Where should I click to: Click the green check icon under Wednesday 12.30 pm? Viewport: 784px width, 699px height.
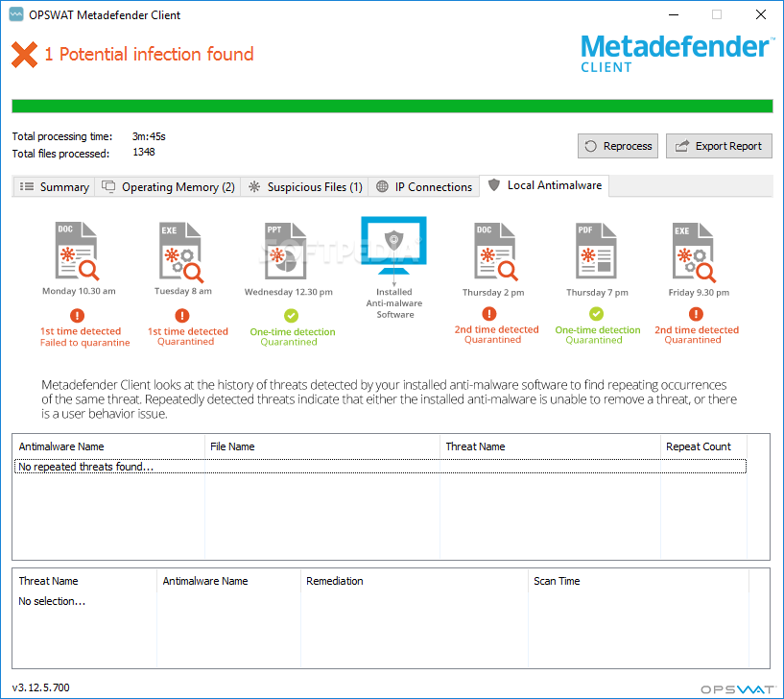(x=291, y=316)
